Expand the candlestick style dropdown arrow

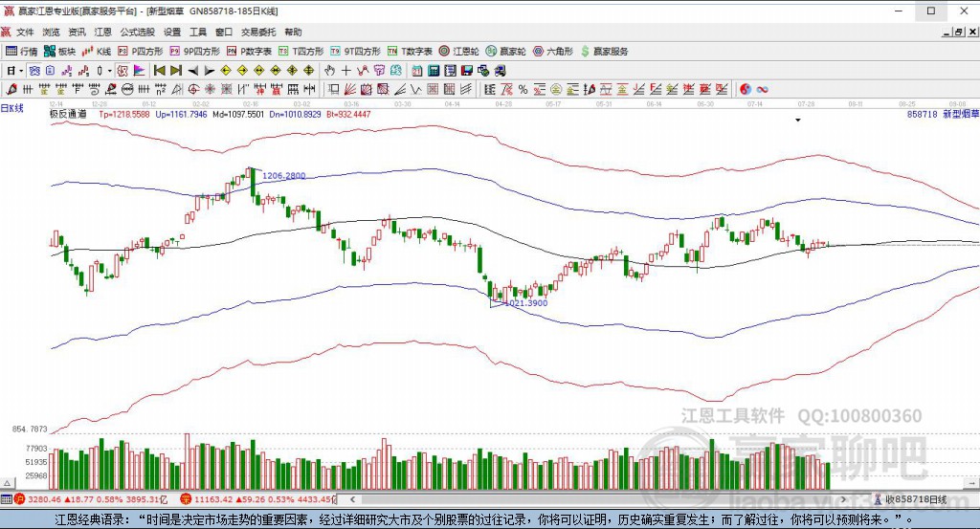pyautogui.click(x=109, y=71)
